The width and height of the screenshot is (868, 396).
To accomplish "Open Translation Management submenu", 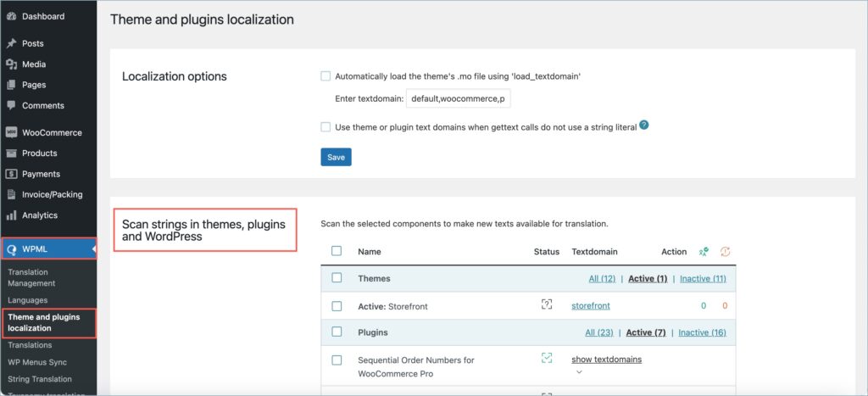I will 31,277.
